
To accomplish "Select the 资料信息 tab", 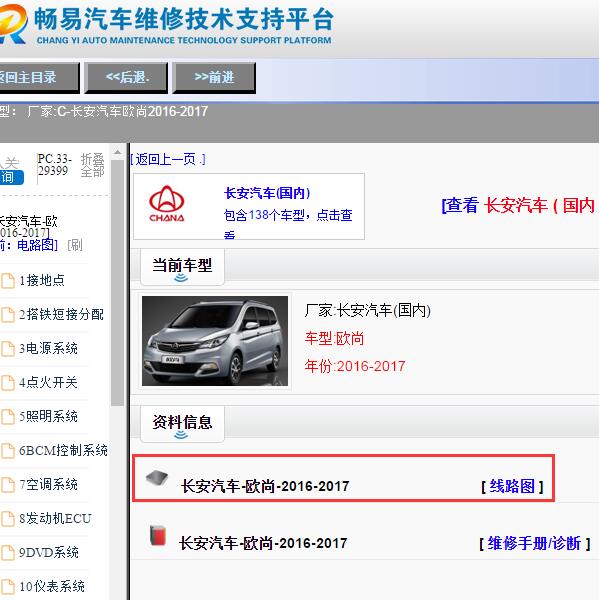I will (182, 424).
